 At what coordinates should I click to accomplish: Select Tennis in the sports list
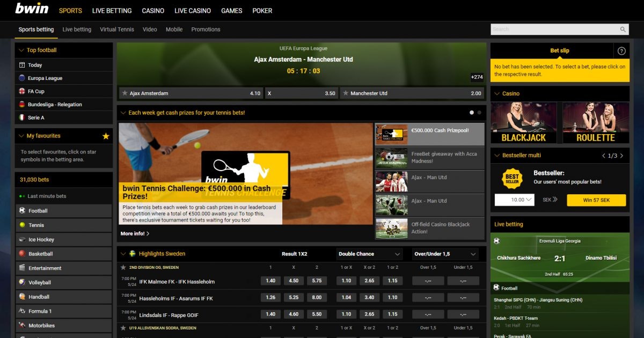click(x=36, y=225)
